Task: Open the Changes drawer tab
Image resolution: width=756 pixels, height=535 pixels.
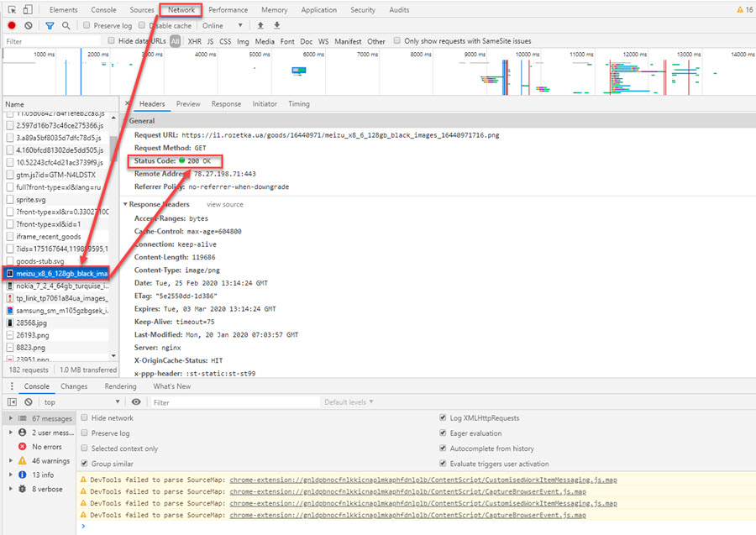Action: coord(74,386)
